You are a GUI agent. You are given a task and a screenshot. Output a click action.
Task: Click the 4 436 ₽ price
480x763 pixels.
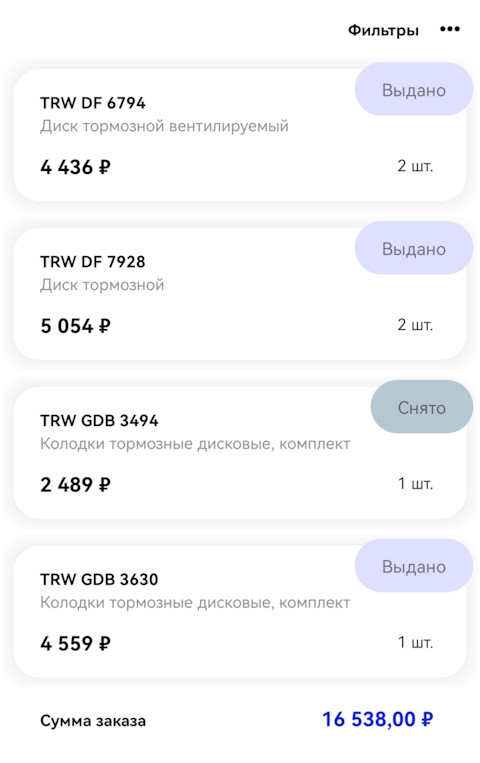coord(75,167)
